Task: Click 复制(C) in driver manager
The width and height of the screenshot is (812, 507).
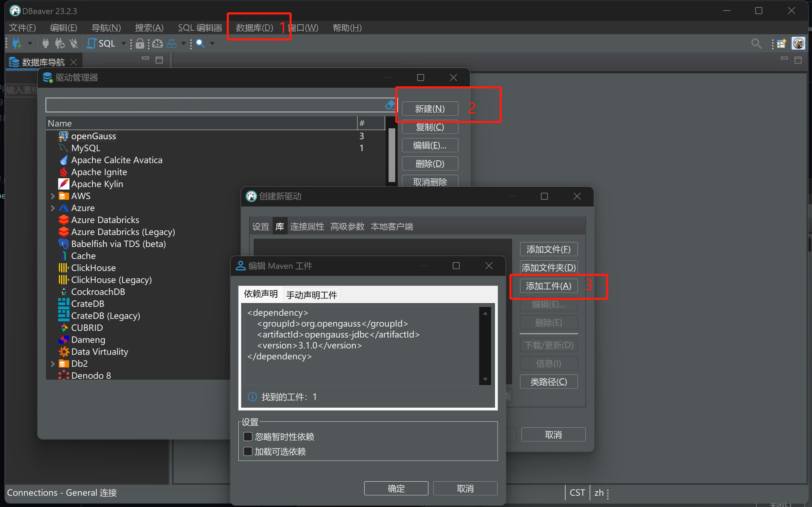Action: click(x=430, y=127)
